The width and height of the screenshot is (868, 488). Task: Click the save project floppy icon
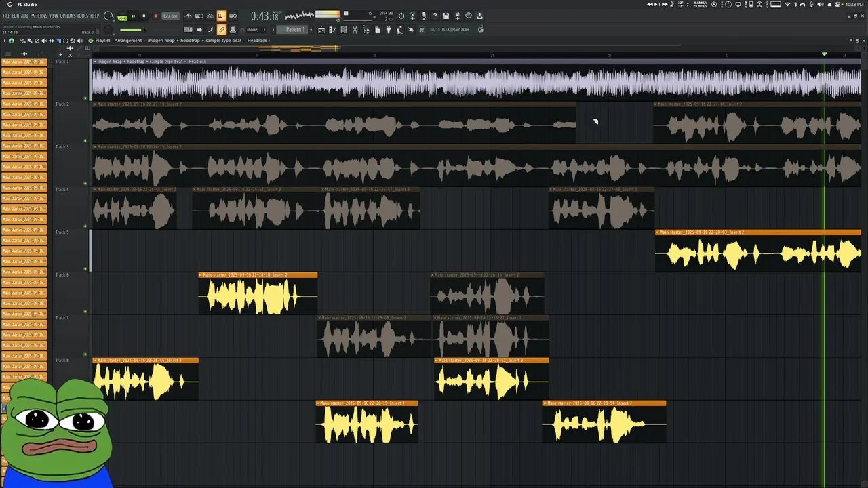point(446,16)
